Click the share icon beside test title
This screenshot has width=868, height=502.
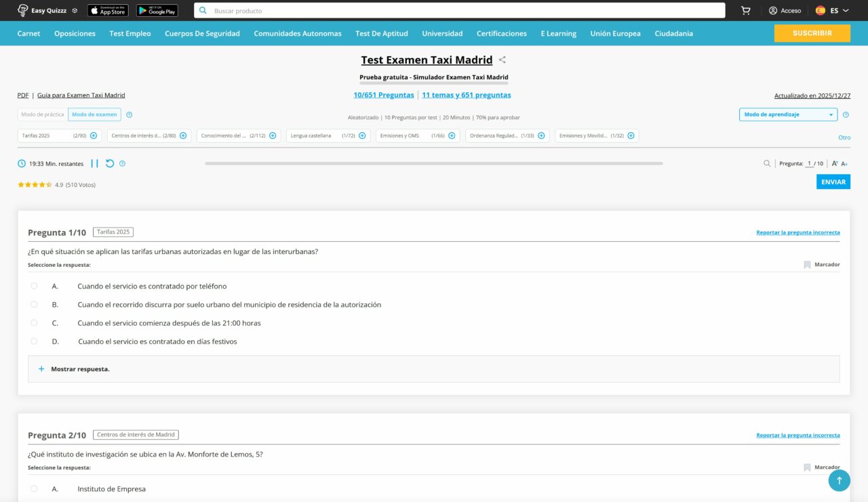[502, 60]
